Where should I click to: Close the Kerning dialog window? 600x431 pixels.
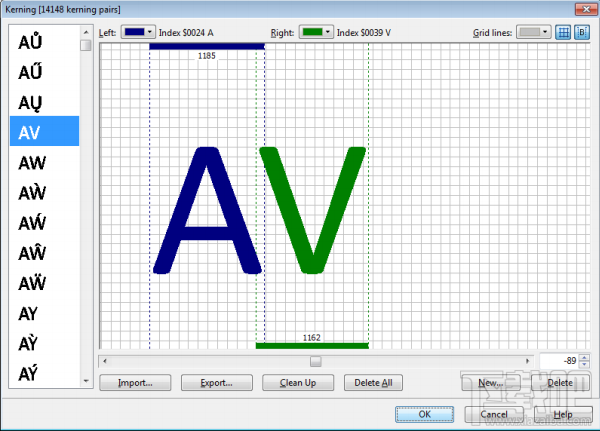(586, 9)
